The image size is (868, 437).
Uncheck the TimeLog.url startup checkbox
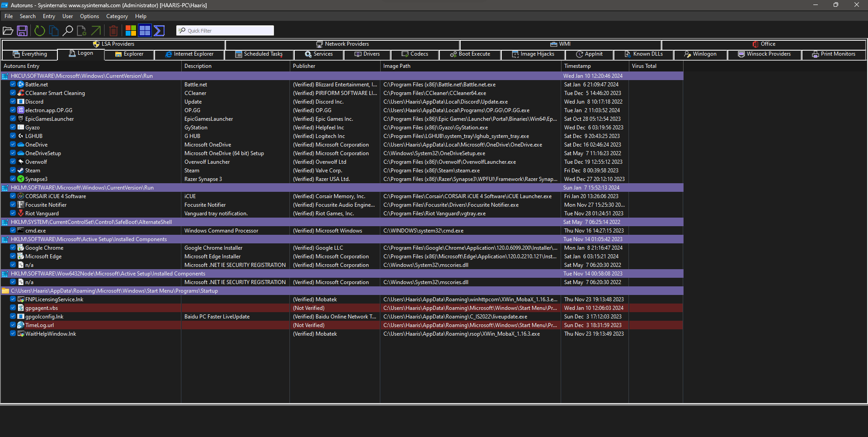[x=13, y=325]
